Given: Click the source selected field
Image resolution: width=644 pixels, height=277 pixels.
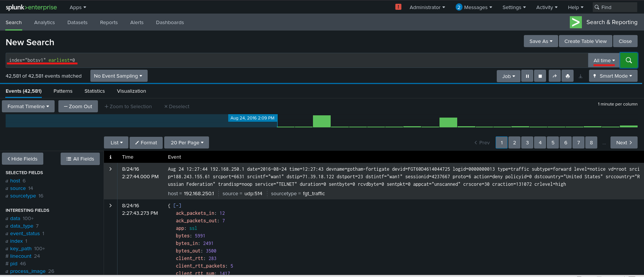Looking at the screenshot, I should click(x=18, y=188).
